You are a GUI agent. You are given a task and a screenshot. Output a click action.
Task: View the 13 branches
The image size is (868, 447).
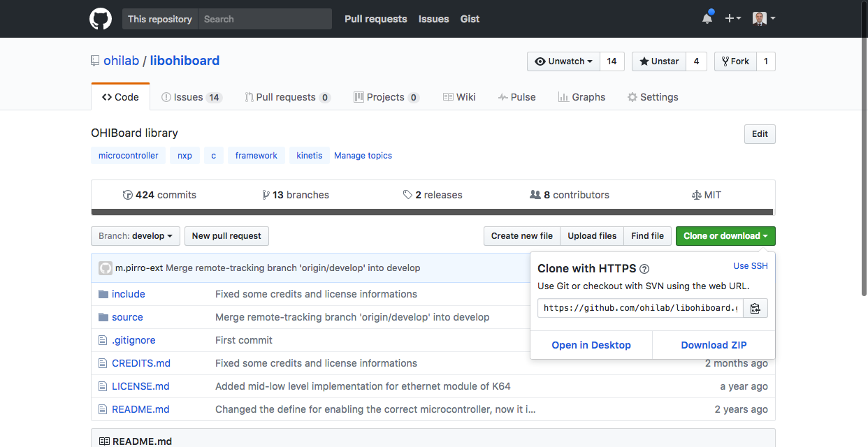coord(296,195)
